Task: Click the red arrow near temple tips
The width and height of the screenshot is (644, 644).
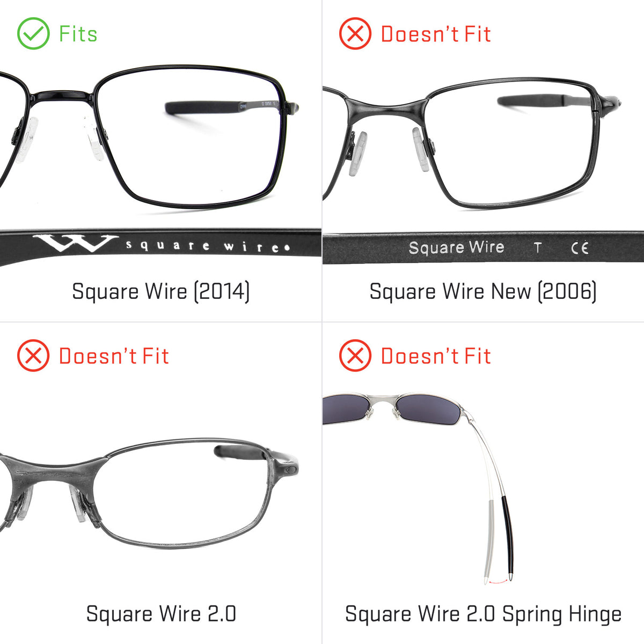Action: (x=497, y=581)
